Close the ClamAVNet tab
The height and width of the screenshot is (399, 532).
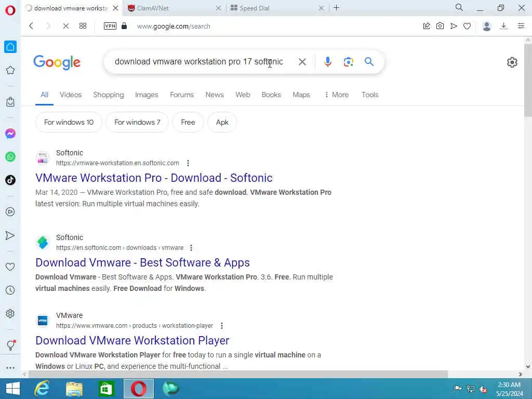point(219,8)
